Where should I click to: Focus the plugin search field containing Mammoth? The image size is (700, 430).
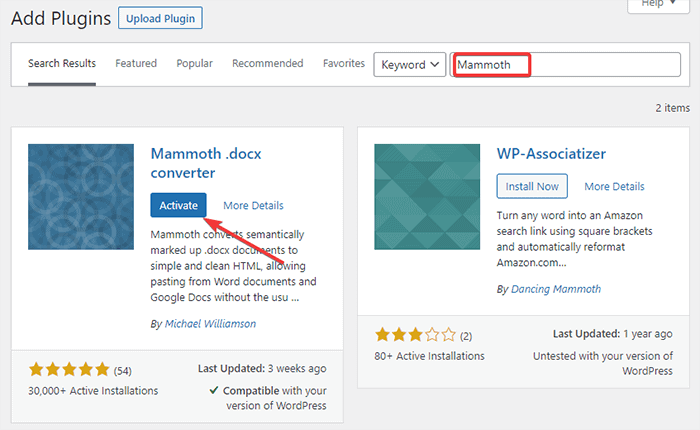point(565,65)
